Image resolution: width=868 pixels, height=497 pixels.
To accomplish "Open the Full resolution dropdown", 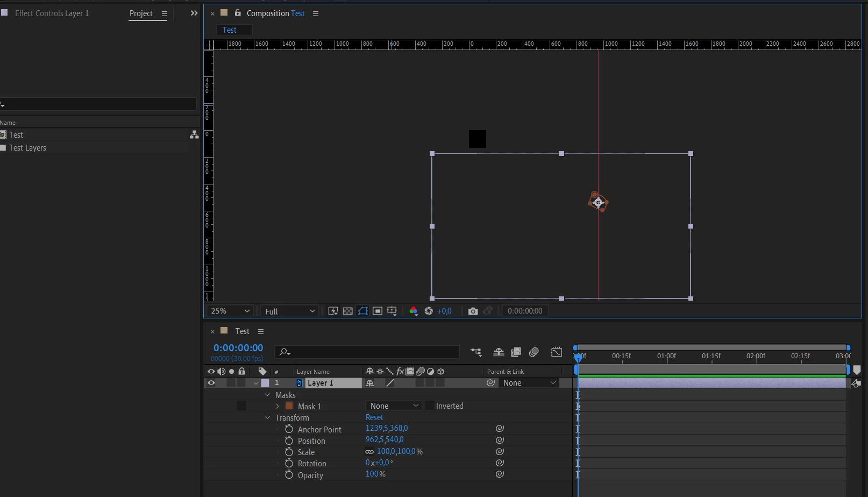I will (x=290, y=311).
